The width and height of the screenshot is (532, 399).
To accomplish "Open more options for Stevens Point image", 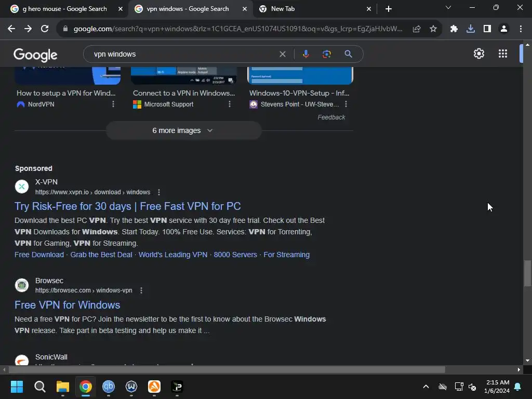I will tap(346, 104).
